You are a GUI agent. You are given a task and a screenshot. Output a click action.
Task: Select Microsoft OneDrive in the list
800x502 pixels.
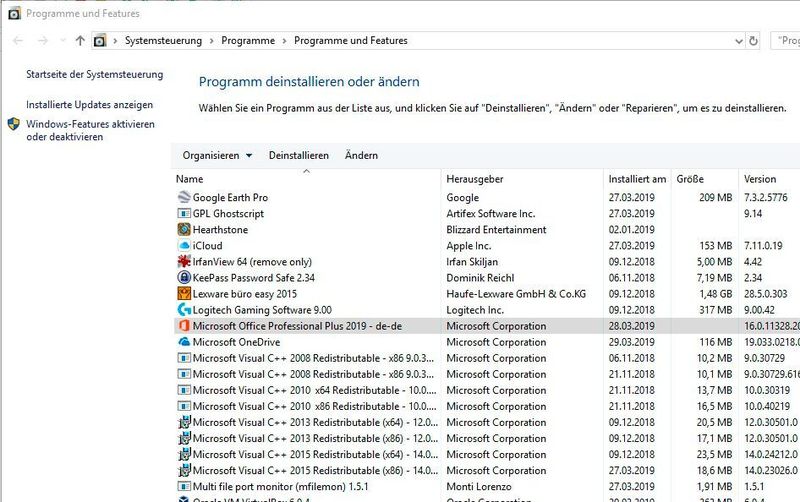coord(236,342)
